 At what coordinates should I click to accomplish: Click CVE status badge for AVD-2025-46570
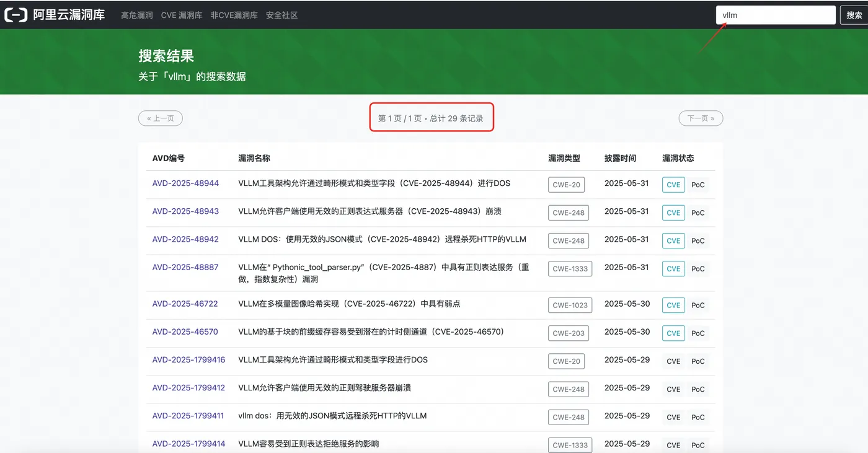pyautogui.click(x=673, y=333)
